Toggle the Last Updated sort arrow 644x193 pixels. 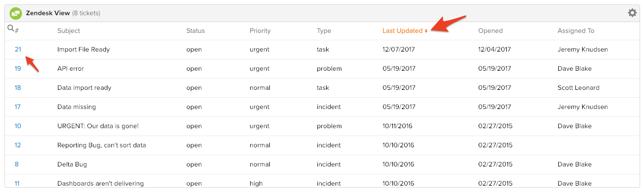tap(426, 31)
